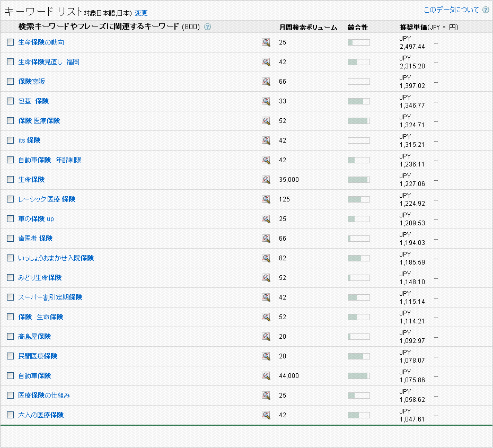Check the box for 生命保険見直し 福岡
493x448 pixels.
click(x=11, y=62)
